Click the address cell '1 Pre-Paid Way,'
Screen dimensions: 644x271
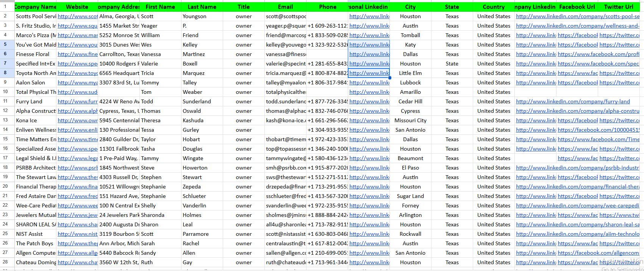119,158
